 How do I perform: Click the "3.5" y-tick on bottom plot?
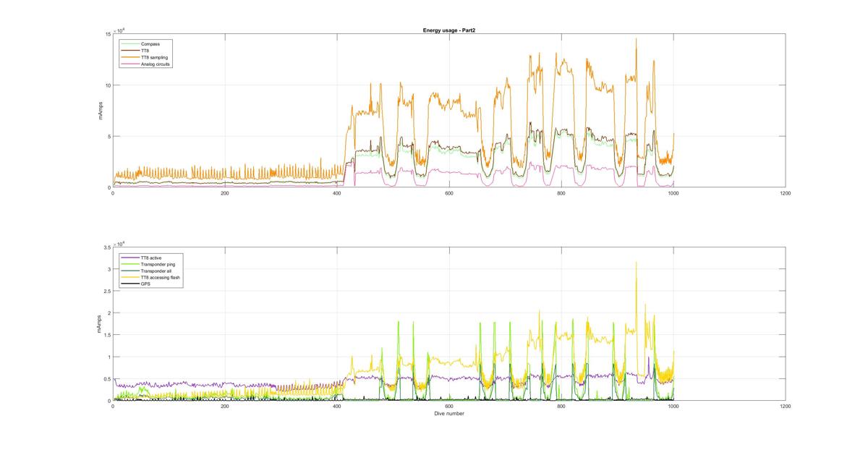[106, 247]
